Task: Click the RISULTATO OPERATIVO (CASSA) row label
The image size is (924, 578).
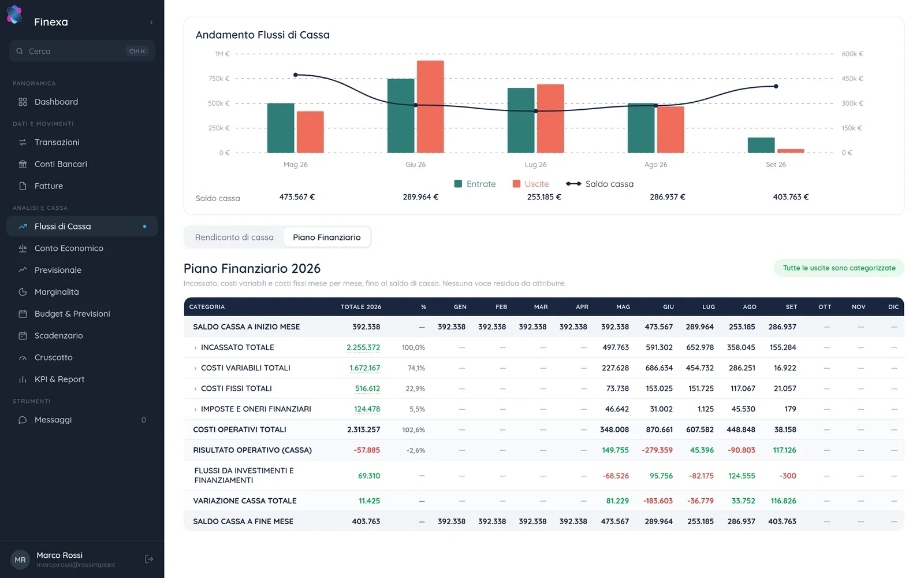Action: click(x=252, y=450)
